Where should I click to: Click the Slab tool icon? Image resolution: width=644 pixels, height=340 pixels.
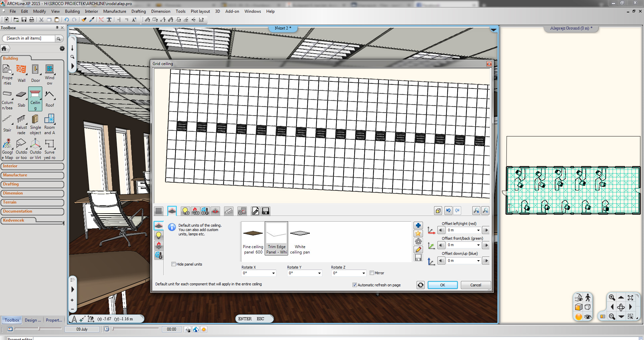[21, 99]
